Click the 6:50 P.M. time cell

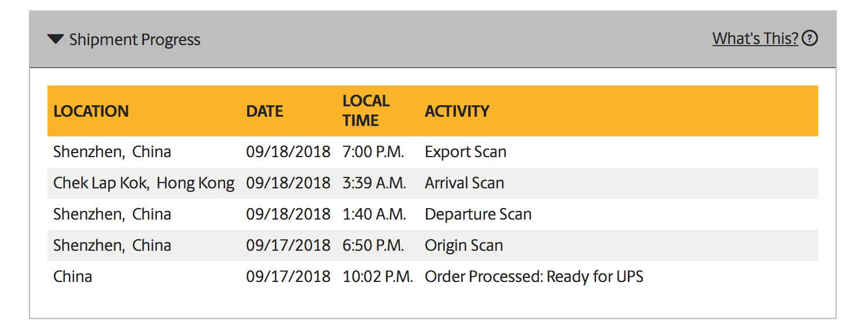pos(373,246)
